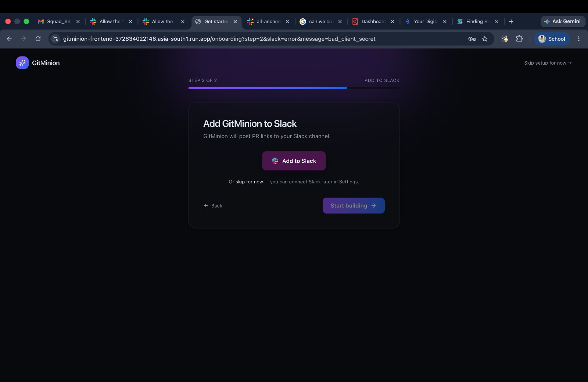Open the School profile button

coord(552,39)
